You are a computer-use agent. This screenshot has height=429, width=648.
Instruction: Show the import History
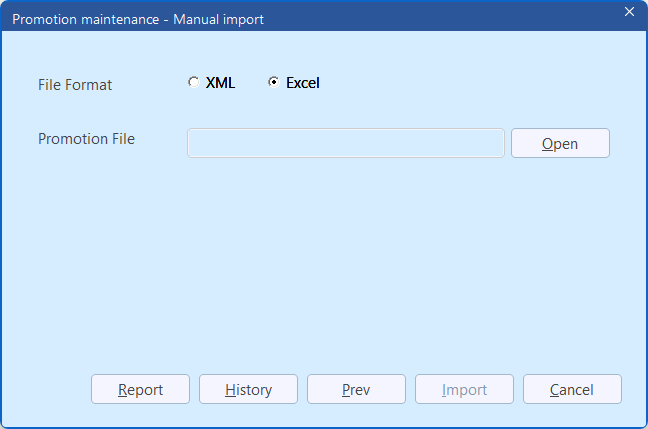click(248, 390)
